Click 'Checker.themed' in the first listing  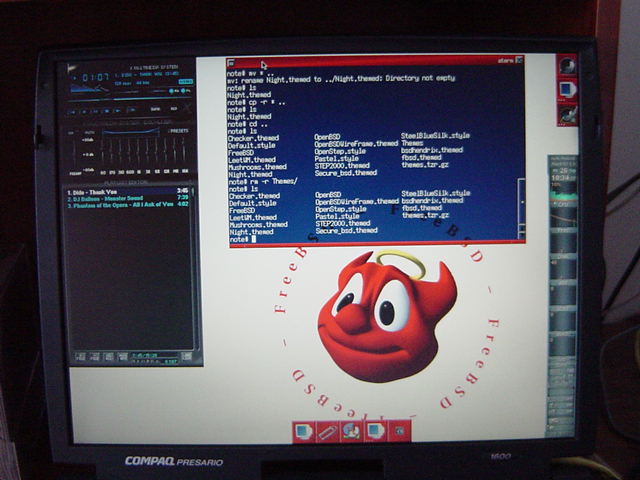tap(253, 138)
